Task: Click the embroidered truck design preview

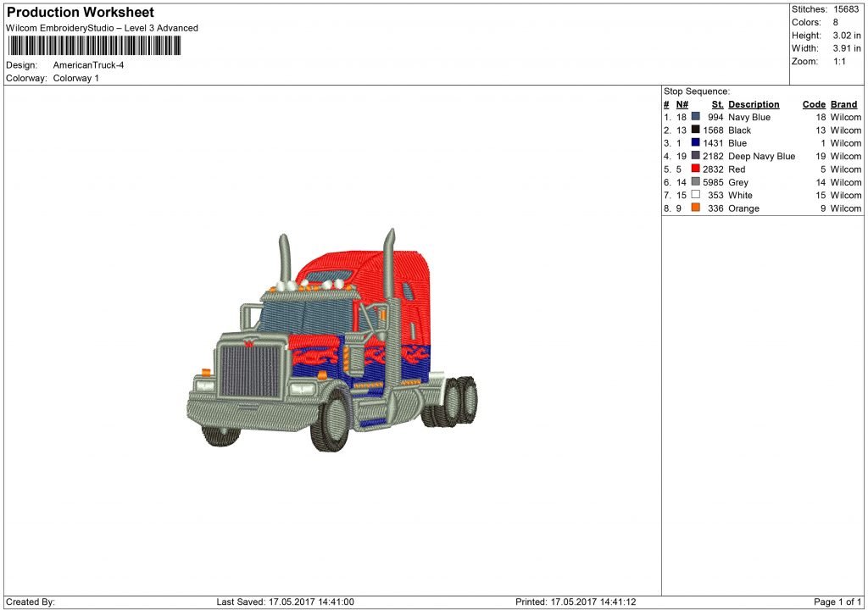Action: (332, 340)
